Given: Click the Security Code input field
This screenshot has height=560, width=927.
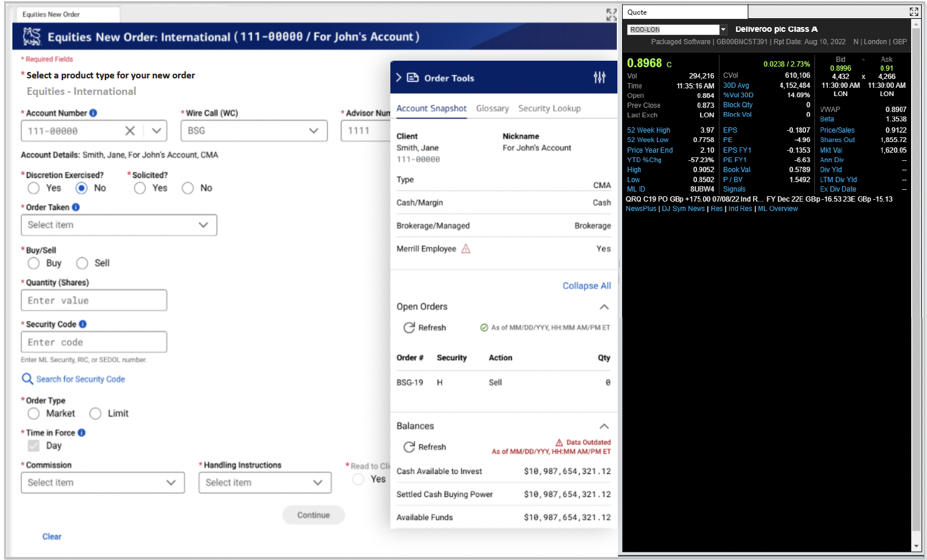Looking at the screenshot, I should [94, 342].
